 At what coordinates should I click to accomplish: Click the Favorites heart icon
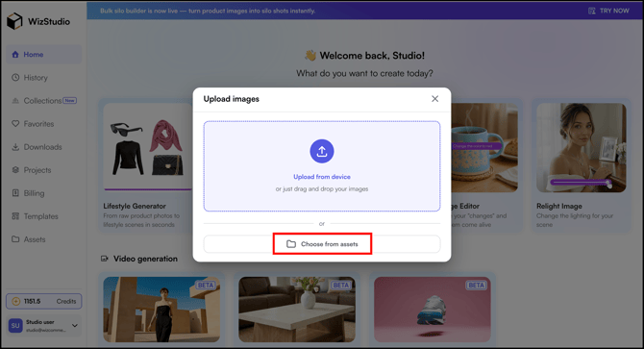(15, 124)
